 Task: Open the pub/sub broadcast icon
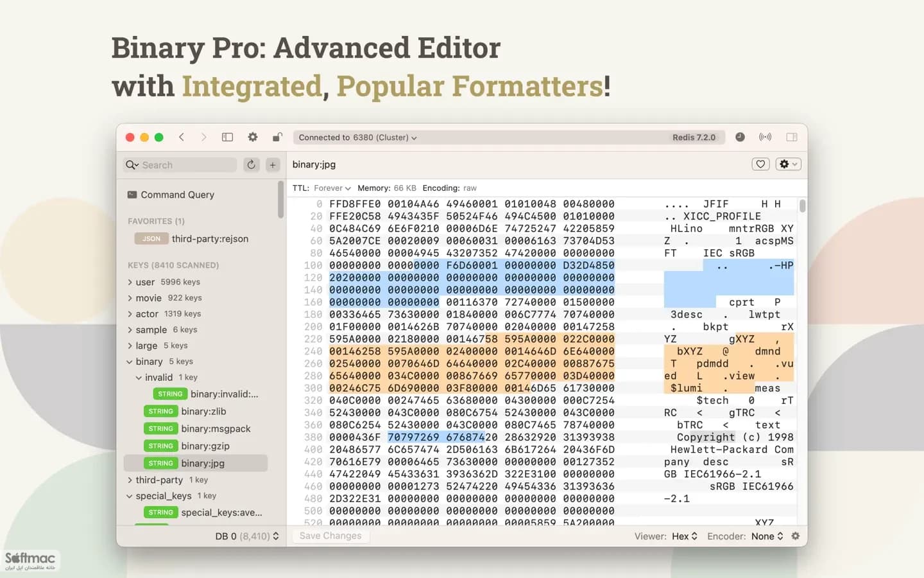[765, 137]
